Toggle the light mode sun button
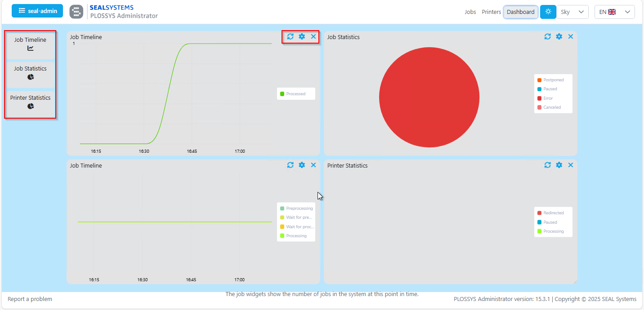This screenshot has width=644, height=310. (548, 12)
